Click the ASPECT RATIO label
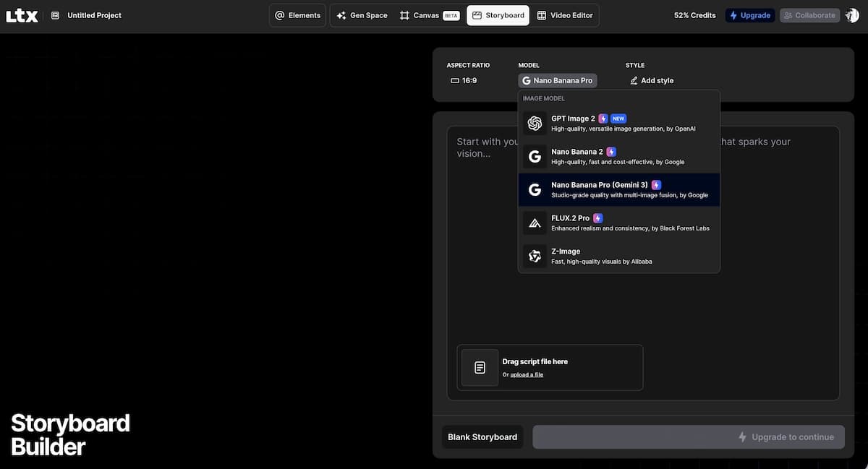This screenshot has height=469, width=868. coord(468,65)
